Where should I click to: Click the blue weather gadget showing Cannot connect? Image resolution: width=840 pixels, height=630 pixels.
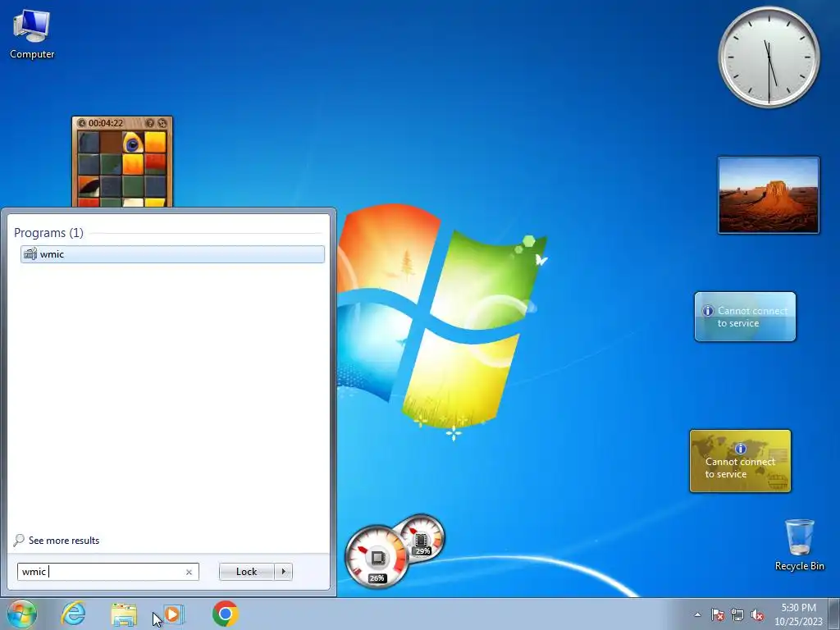click(745, 317)
